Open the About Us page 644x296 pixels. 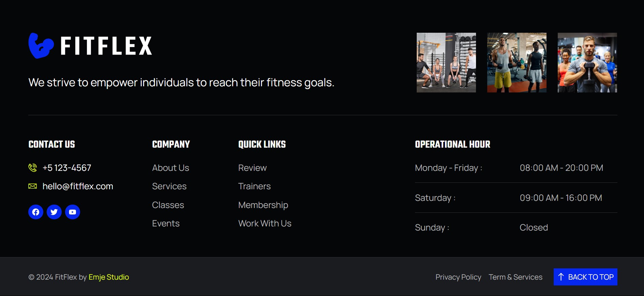170,167
